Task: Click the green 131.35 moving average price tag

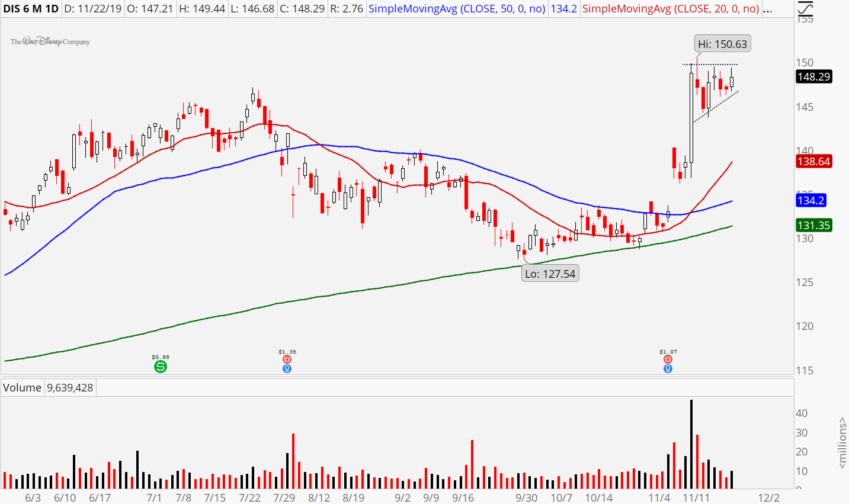Action: [x=813, y=225]
